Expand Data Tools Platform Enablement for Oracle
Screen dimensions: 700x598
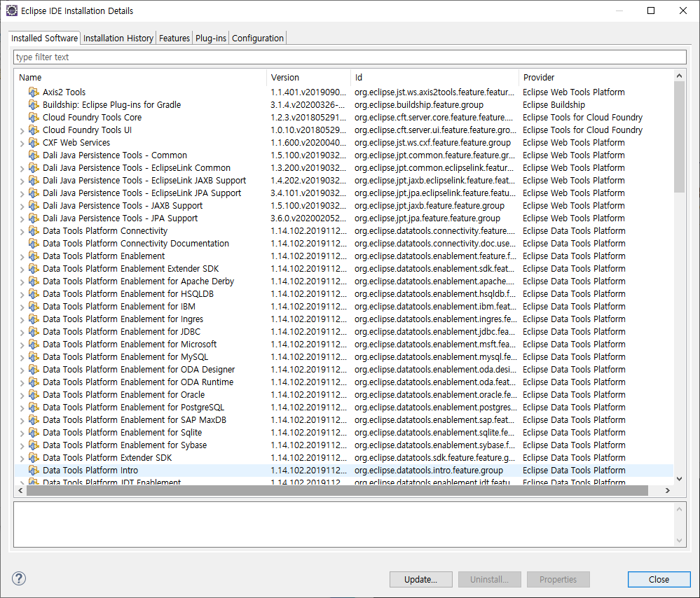[22, 396]
